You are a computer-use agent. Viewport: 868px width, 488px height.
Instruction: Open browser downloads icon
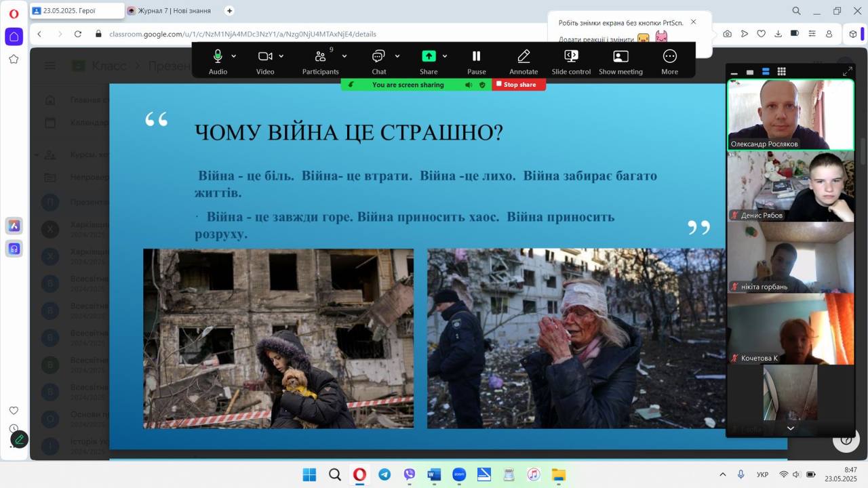click(x=778, y=34)
